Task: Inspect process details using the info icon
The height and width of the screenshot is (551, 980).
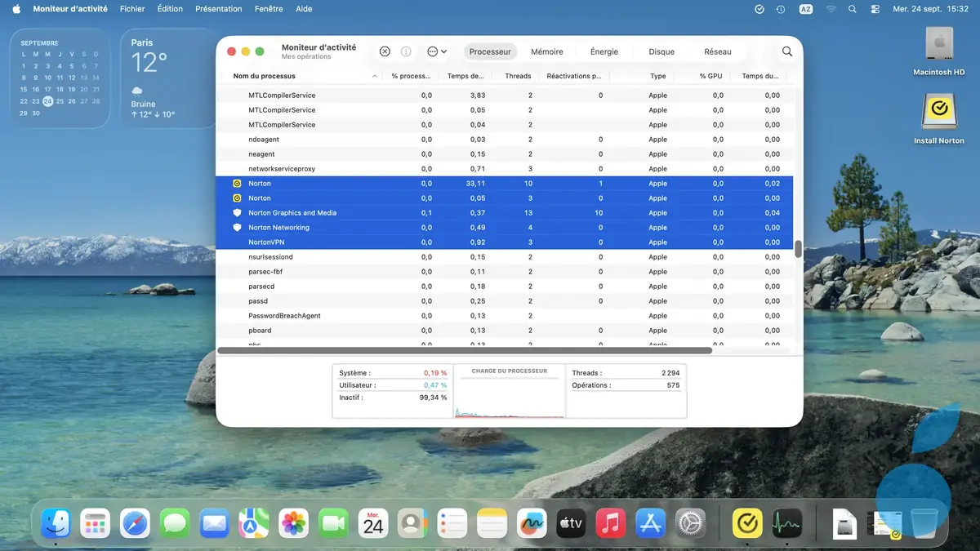Action: (406, 51)
